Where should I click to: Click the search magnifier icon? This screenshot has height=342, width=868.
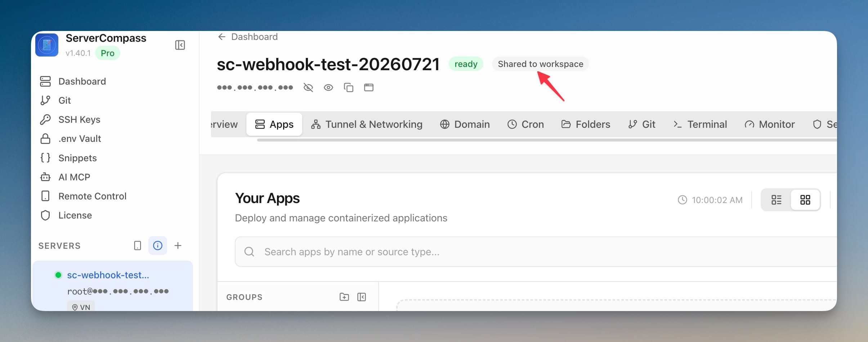(249, 252)
